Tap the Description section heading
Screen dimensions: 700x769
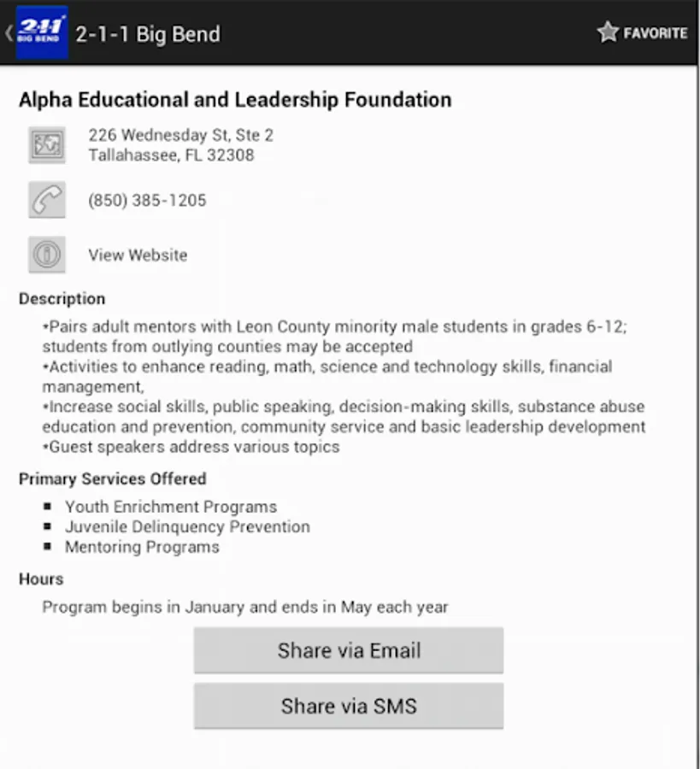[x=62, y=299]
